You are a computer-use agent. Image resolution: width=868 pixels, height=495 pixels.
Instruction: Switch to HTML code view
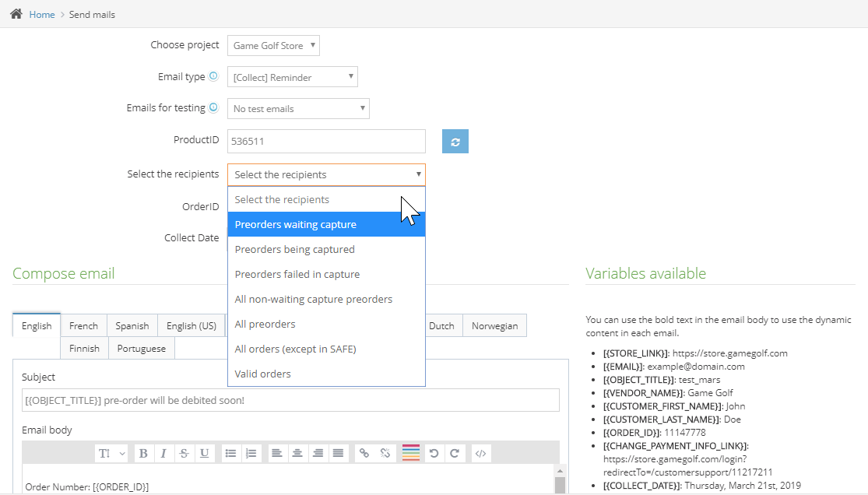[480, 453]
